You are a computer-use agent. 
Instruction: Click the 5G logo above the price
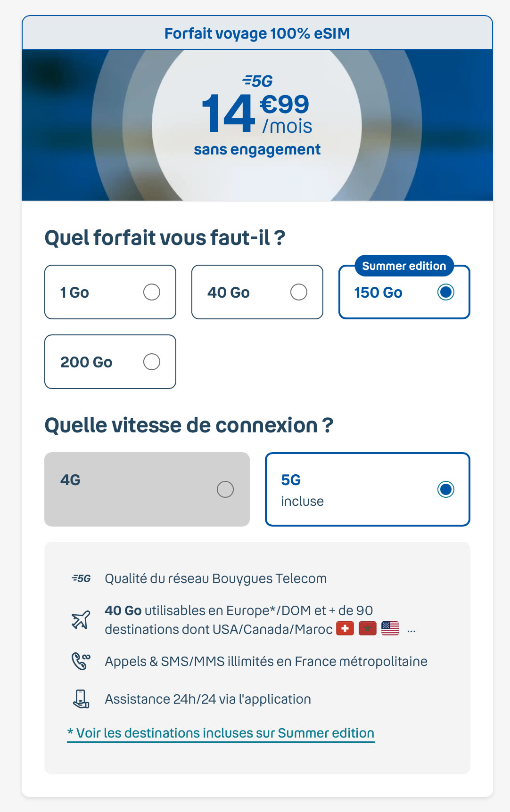[x=257, y=81]
